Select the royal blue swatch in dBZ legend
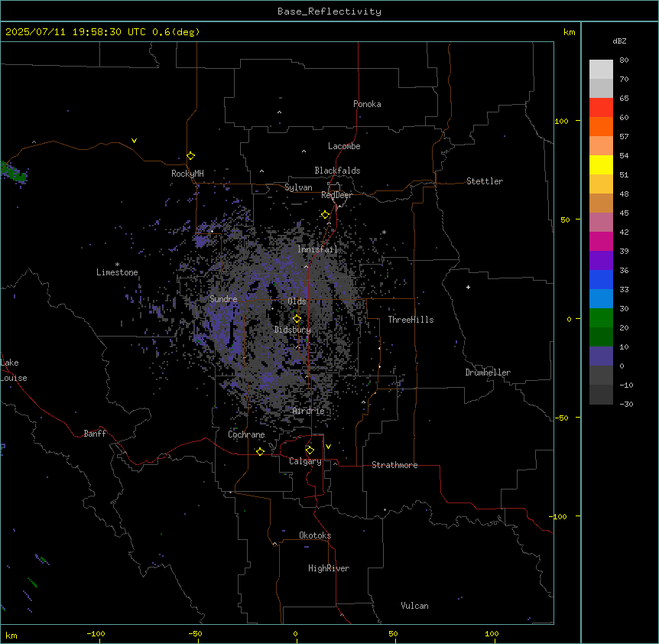 (x=601, y=279)
